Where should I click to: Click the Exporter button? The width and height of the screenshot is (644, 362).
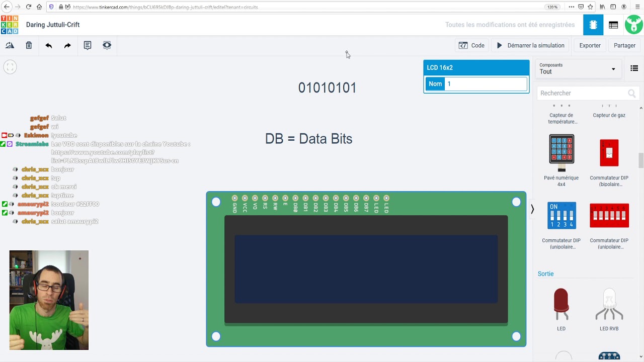pyautogui.click(x=590, y=45)
